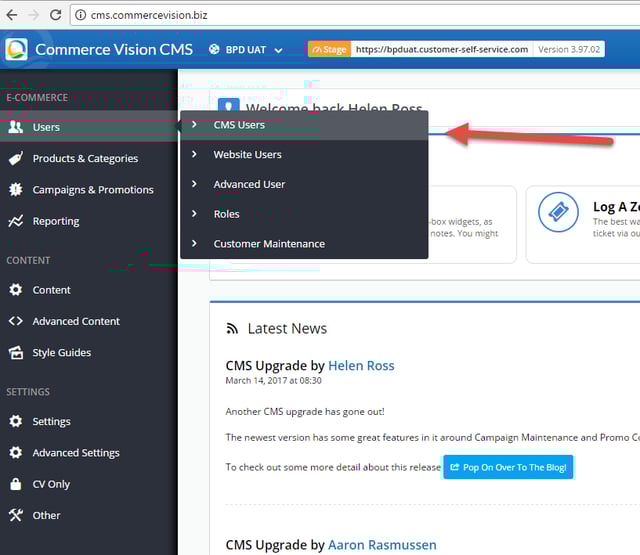Click the browser forward arrow
The width and height of the screenshot is (640, 555).
coord(33,15)
